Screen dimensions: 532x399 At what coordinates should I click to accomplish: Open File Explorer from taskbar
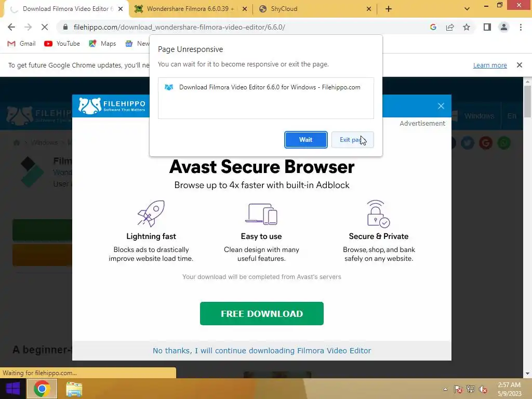[x=74, y=389]
